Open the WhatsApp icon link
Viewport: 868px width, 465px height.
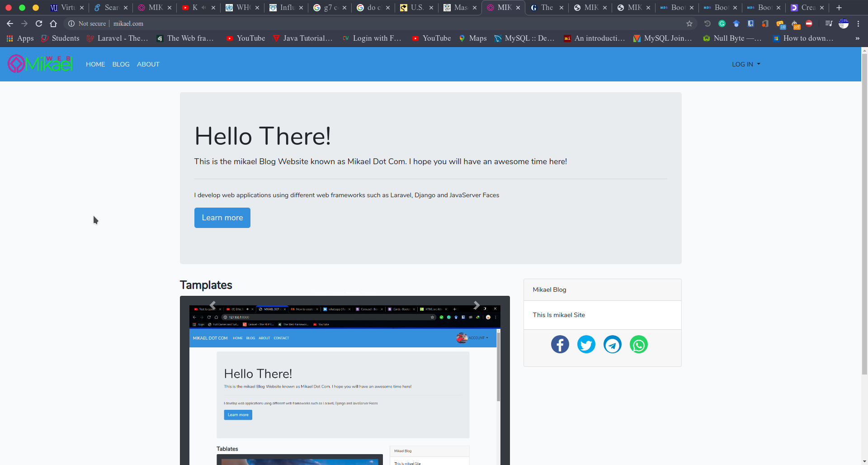[x=638, y=345]
